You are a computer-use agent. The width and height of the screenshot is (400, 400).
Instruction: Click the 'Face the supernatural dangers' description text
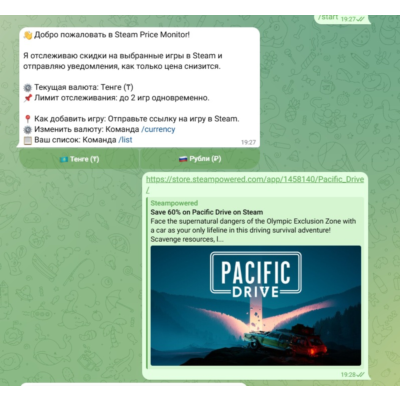click(253, 230)
